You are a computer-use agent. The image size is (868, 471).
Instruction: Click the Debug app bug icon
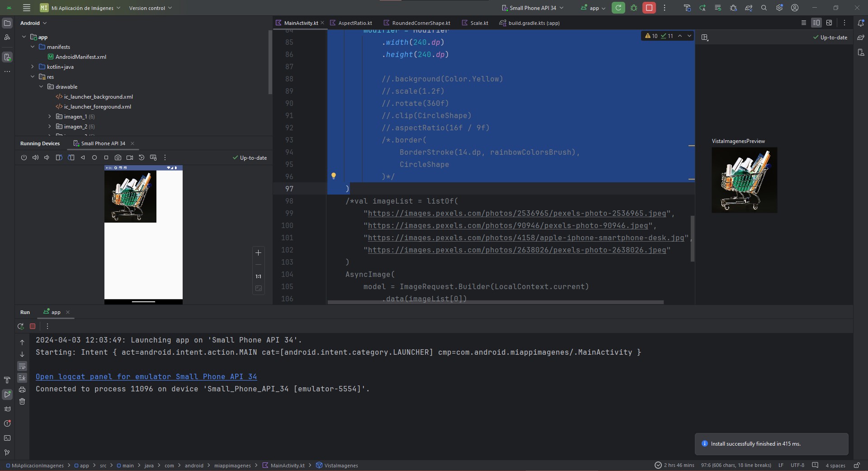coord(634,8)
